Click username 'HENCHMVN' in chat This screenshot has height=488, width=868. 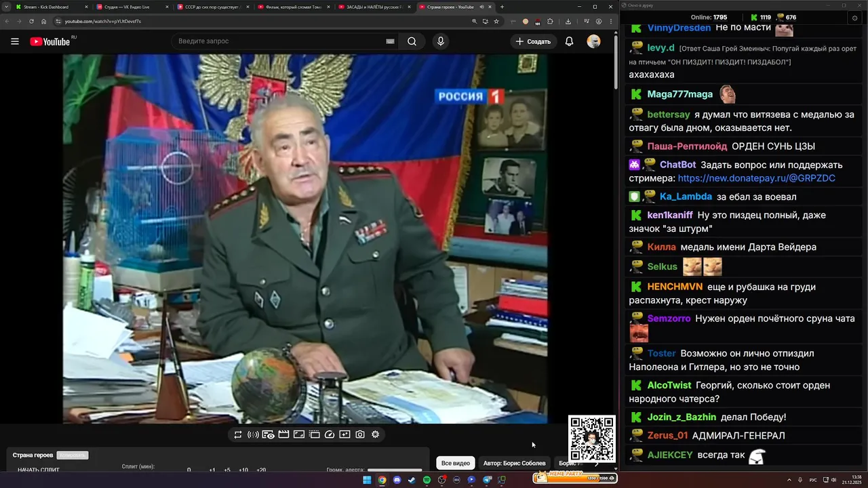pos(675,287)
